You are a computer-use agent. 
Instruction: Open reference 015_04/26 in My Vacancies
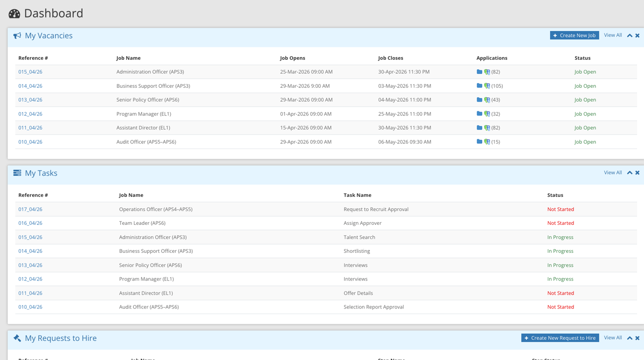point(30,72)
